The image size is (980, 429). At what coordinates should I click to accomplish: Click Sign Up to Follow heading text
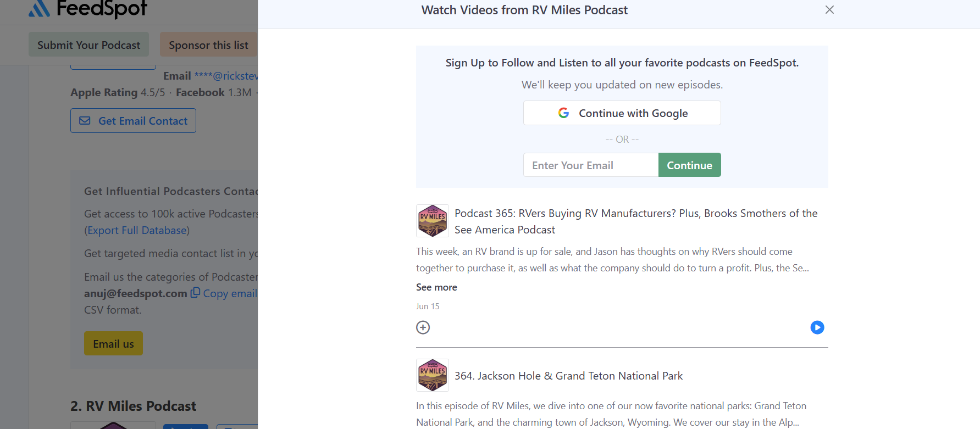coord(622,63)
